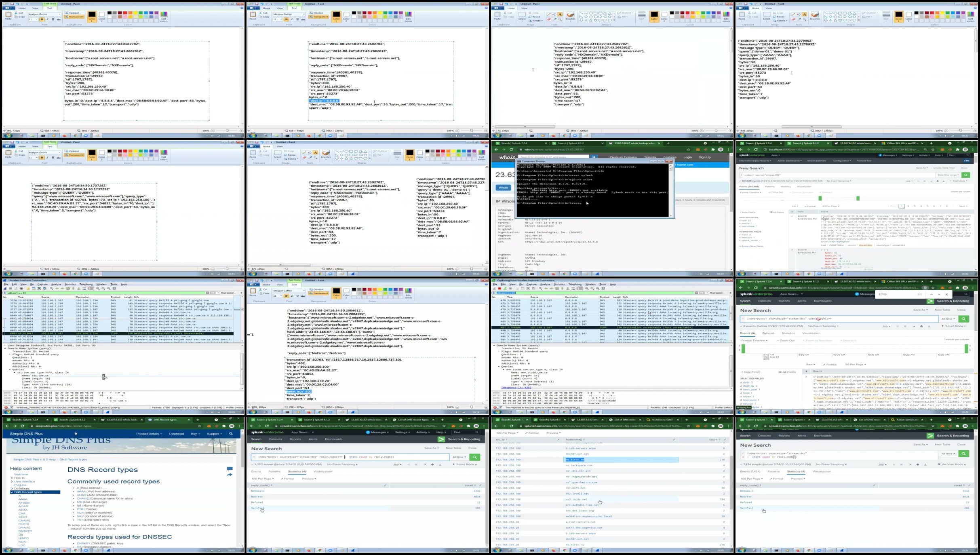Click pencil edit icon on hostname() column
Screen dimensions: 980x555
(x=674, y=439)
